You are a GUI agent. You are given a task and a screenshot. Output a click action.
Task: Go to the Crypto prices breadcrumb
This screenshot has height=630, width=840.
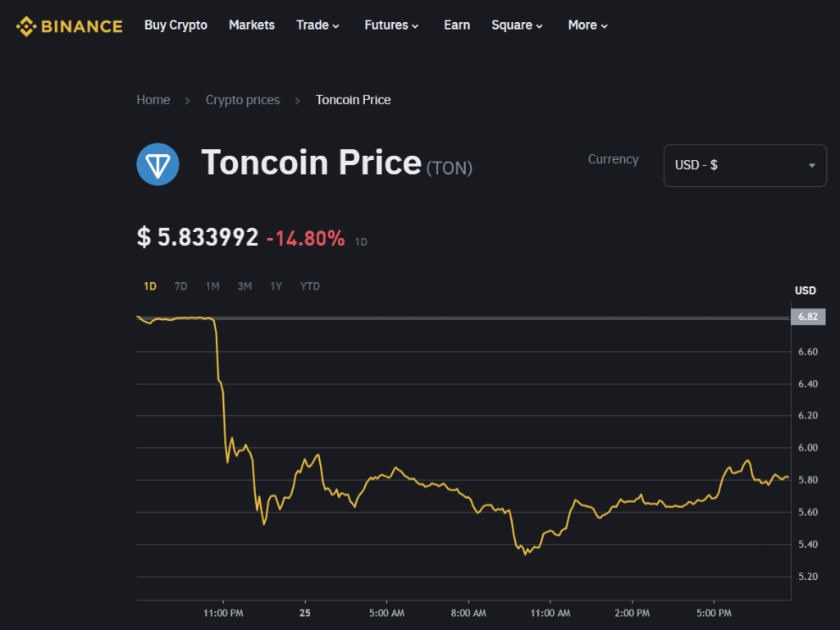(243, 100)
